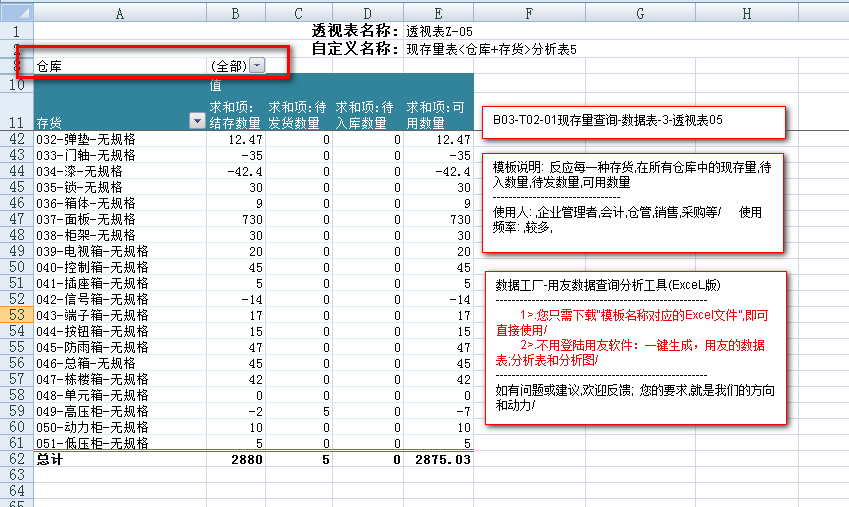849x507 pixels.
Task: Select column E header
Action: (440, 12)
